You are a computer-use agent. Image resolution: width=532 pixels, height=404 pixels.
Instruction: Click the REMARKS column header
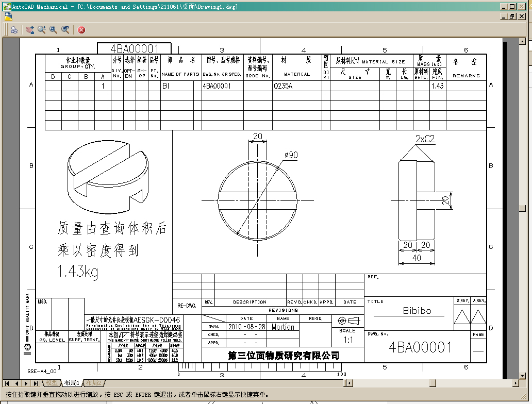(x=466, y=76)
